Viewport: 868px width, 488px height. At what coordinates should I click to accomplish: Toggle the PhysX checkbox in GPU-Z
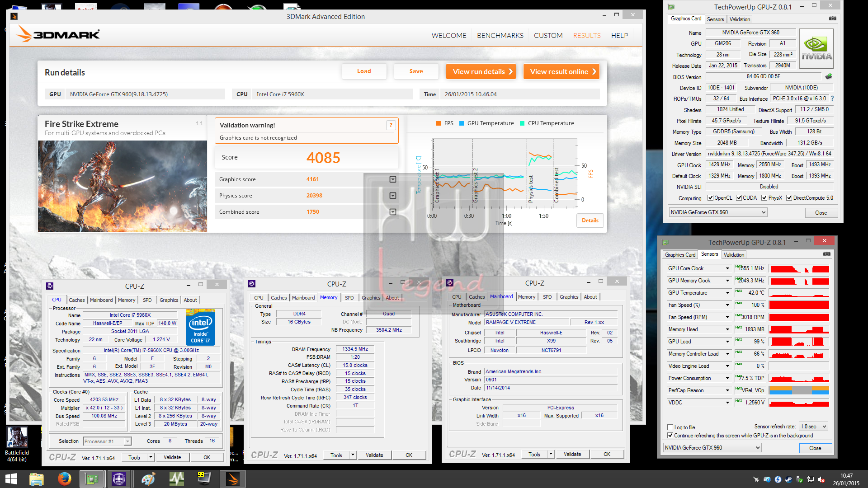[x=764, y=197]
